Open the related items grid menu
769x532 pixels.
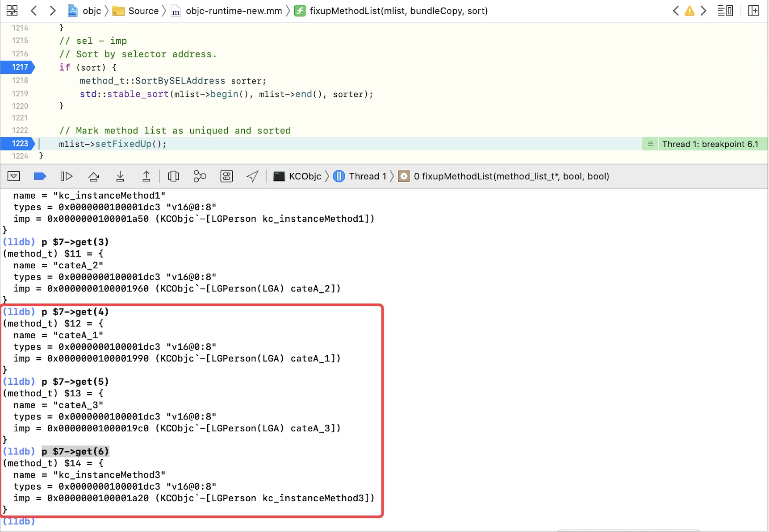tap(12, 11)
